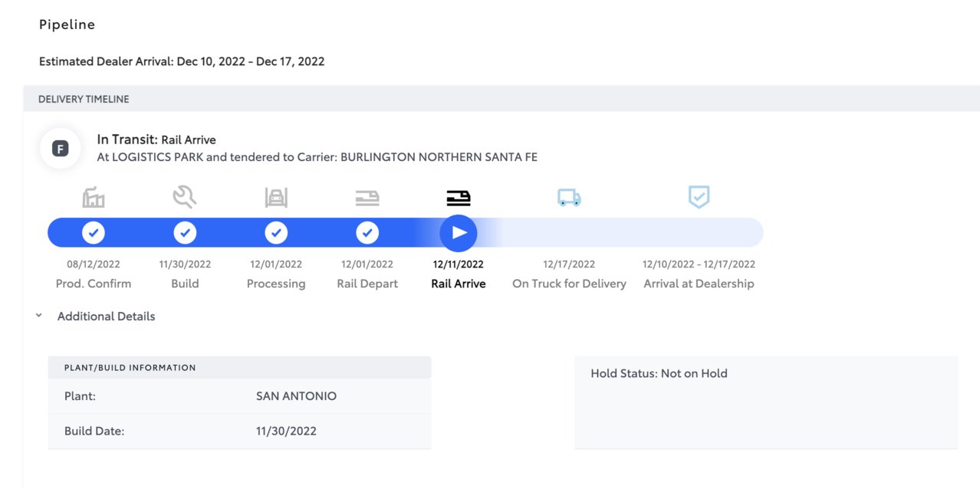Click the Build stage label
The height and width of the screenshot is (489, 980).
coord(185,284)
